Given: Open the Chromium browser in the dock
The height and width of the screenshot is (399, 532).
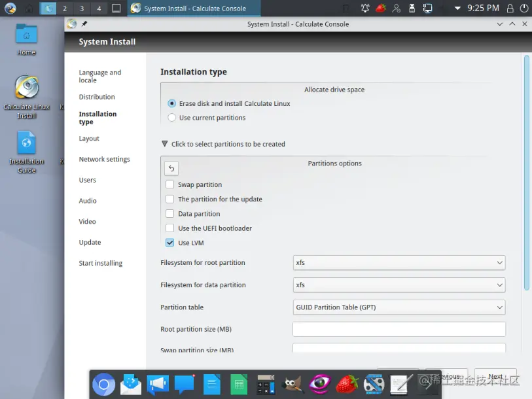Looking at the screenshot, I should (x=104, y=385).
